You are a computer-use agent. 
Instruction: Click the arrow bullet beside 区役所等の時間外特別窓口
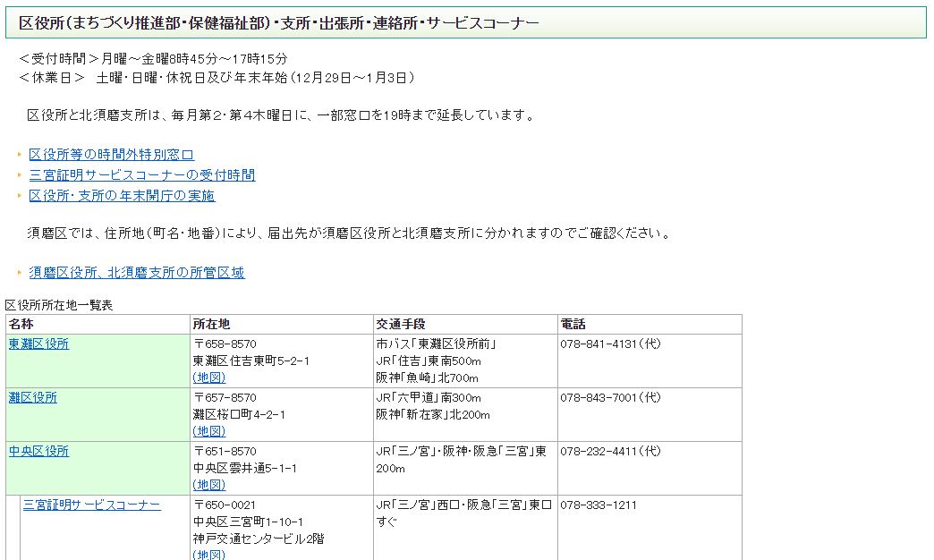20,155
